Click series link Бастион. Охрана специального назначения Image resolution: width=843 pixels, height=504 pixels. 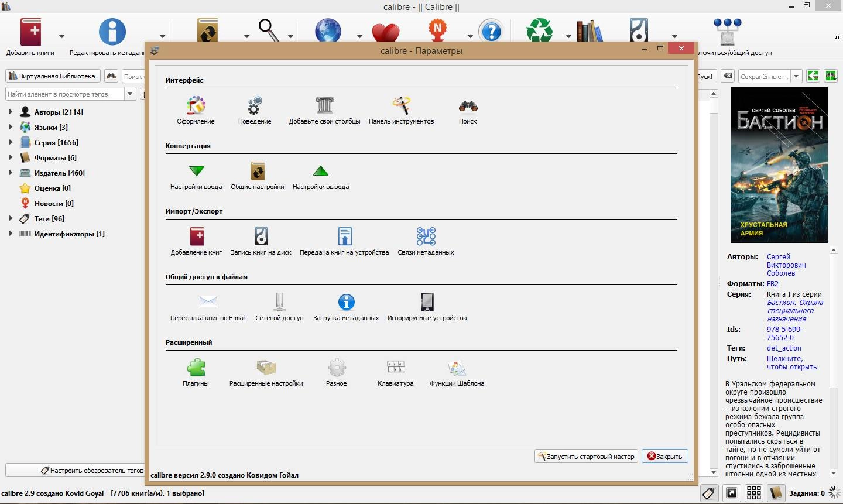(795, 311)
